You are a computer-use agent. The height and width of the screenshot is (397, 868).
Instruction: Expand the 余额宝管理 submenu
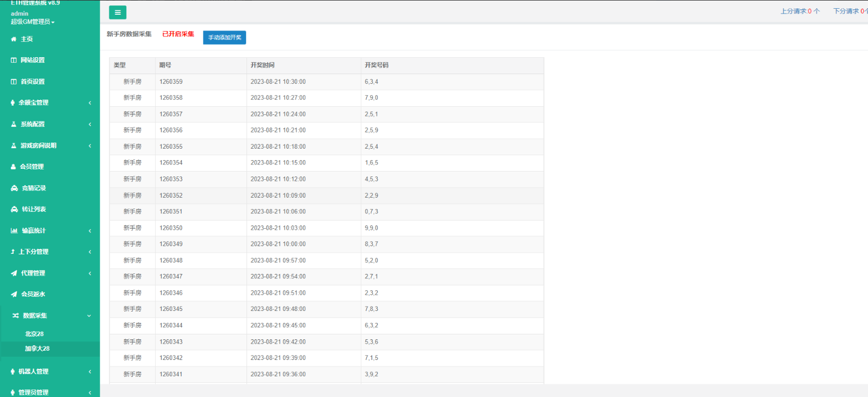(90, 103)
